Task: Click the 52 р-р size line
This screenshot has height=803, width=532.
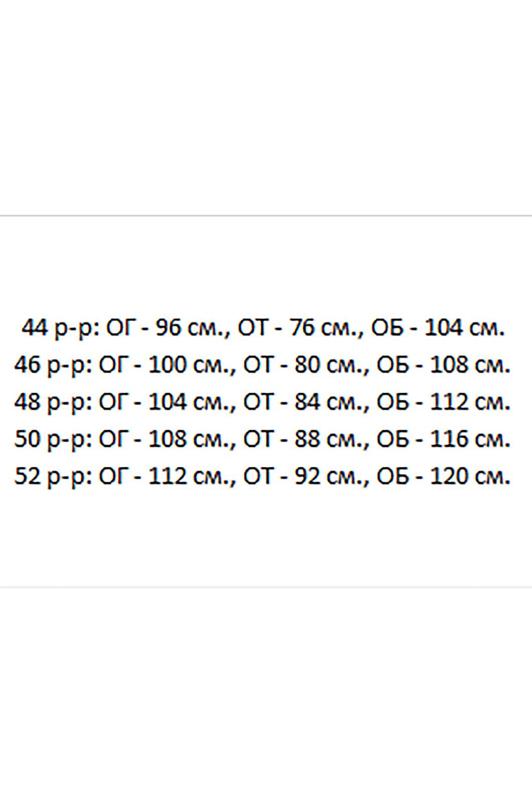Action: pyautogui.click(x=262, y=476)
